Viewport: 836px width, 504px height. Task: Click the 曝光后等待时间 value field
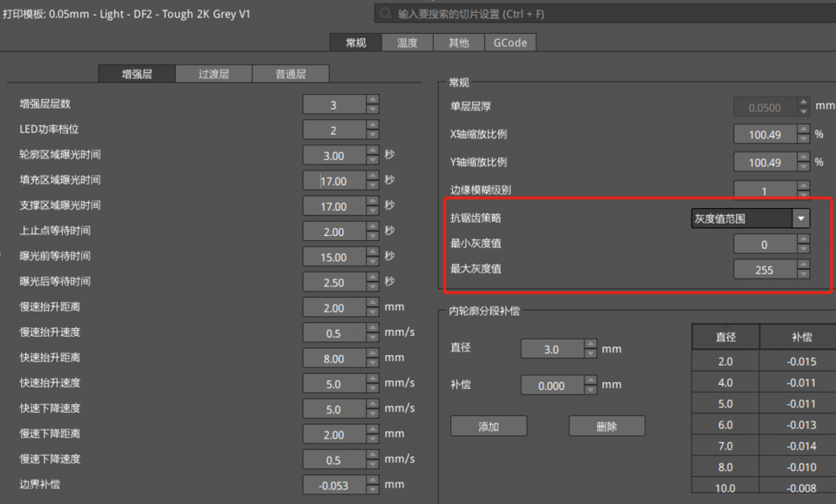click(334, 282)
